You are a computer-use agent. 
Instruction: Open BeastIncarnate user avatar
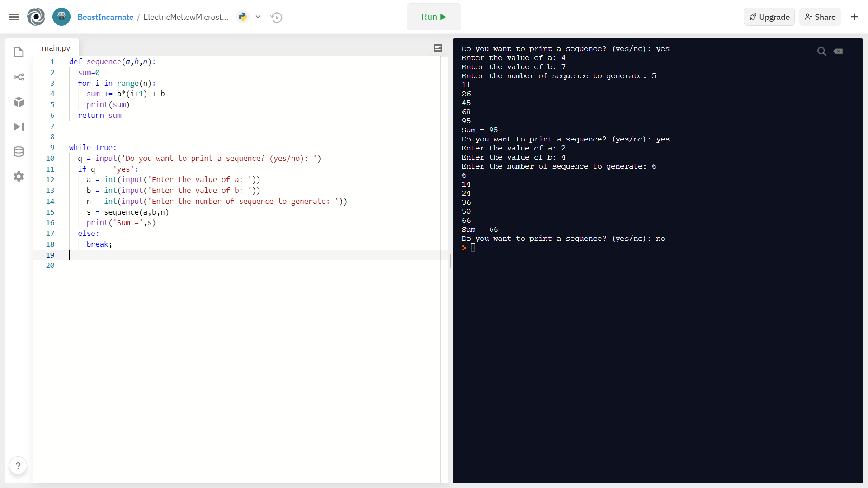coord(61,17)
